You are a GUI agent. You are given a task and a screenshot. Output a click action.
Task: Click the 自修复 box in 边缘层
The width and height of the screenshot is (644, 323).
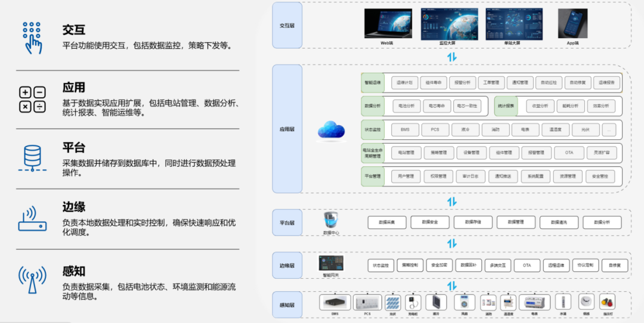(615, 265)
